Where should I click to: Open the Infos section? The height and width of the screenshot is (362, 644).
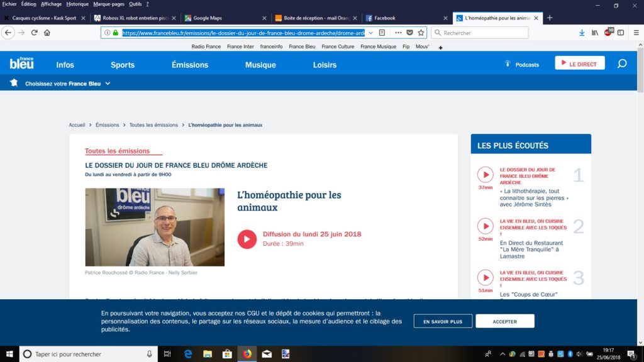[x=65, y=65]
